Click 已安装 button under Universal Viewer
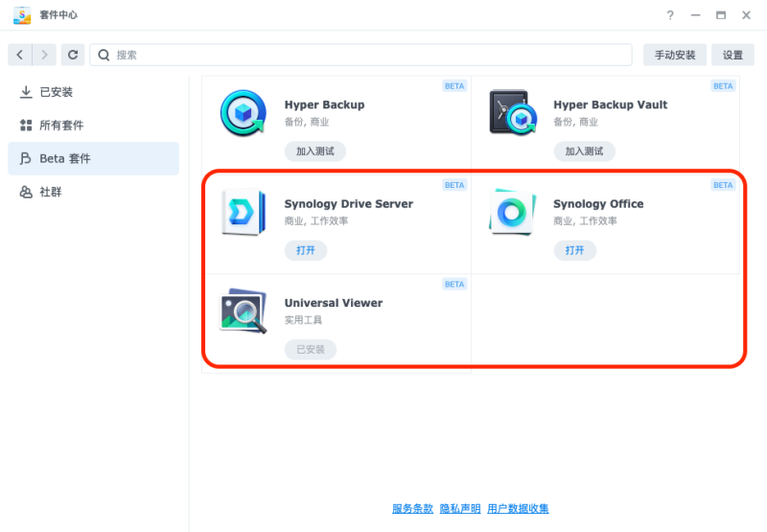767x532 pixels. pyautogui.click(x=311, y=350)
